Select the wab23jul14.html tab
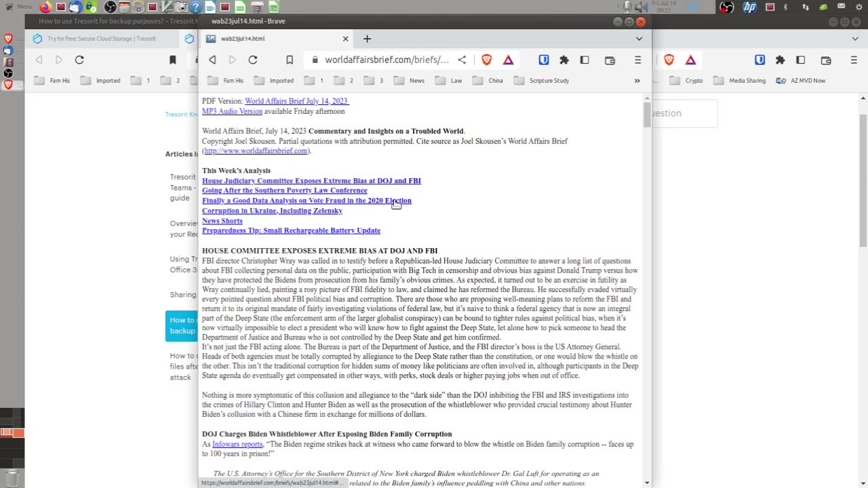 tap(277, 39)
